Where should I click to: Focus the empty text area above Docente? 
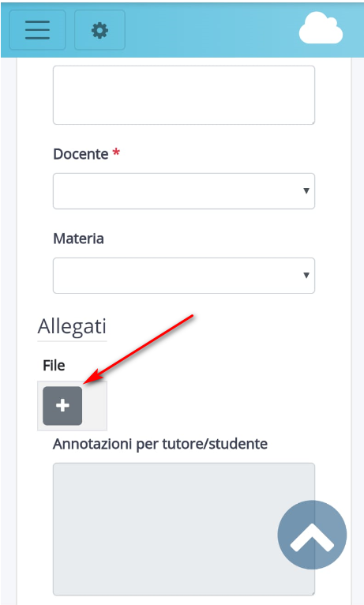click(x=184, y=95)
